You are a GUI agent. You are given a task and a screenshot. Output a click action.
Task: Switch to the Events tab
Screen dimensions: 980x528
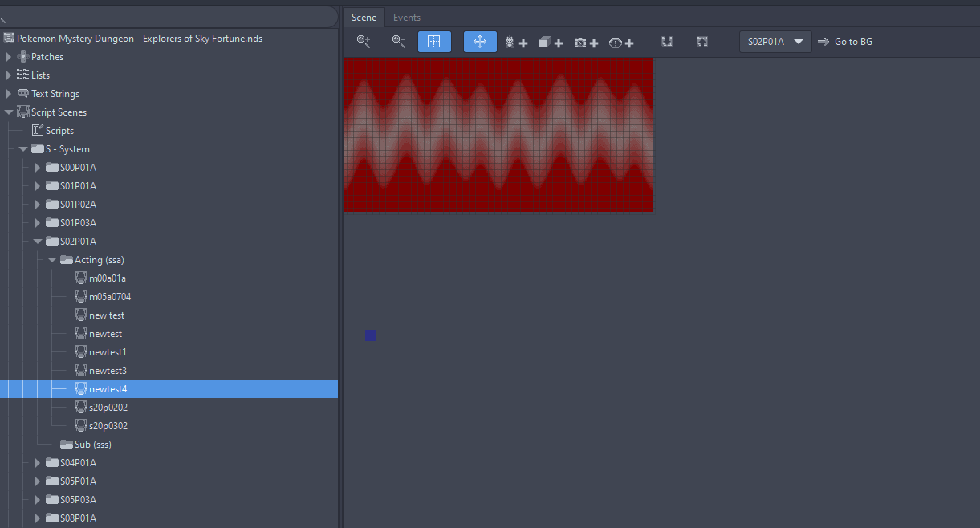[x=406, y=18]
